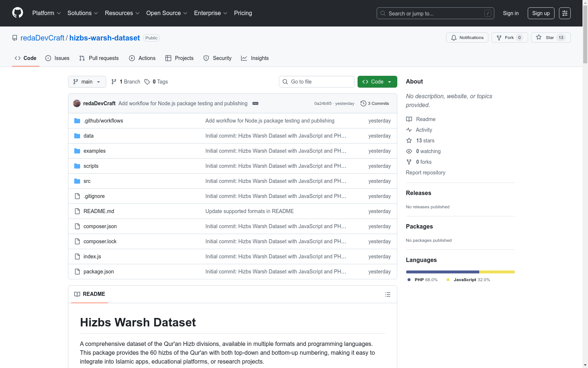Click the Sign up button
This screenshot has height=368, width=588.
coord(541,13)
